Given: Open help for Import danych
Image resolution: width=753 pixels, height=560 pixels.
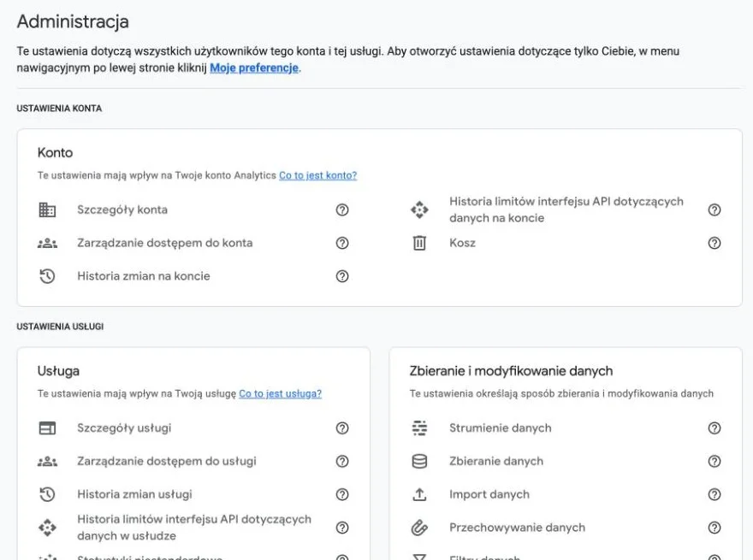Looking at the screenshot, I should coord(714,494).
